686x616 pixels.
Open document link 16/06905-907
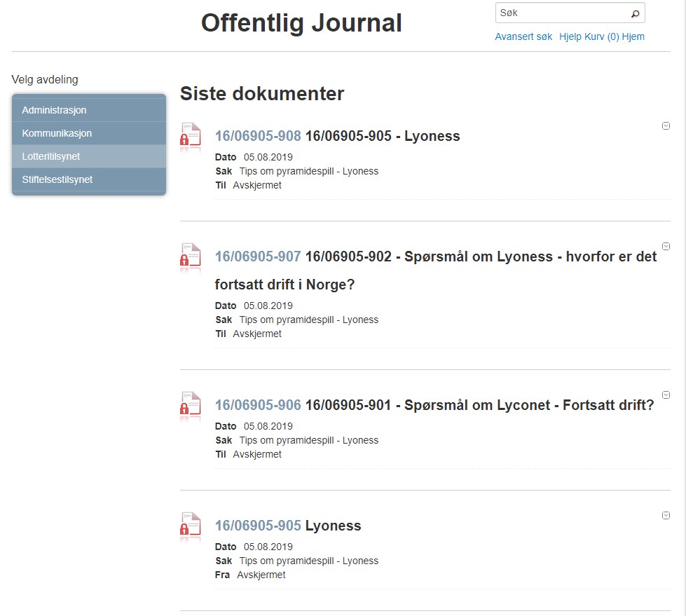point(258,256)
